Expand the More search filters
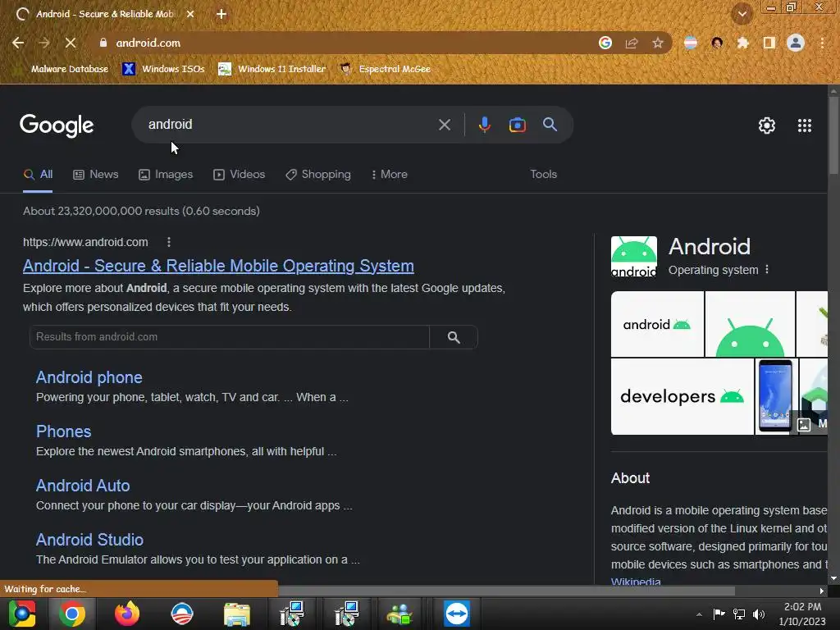Image resolution: width=840 pixels, height=630 pixels. coord(390,175)
